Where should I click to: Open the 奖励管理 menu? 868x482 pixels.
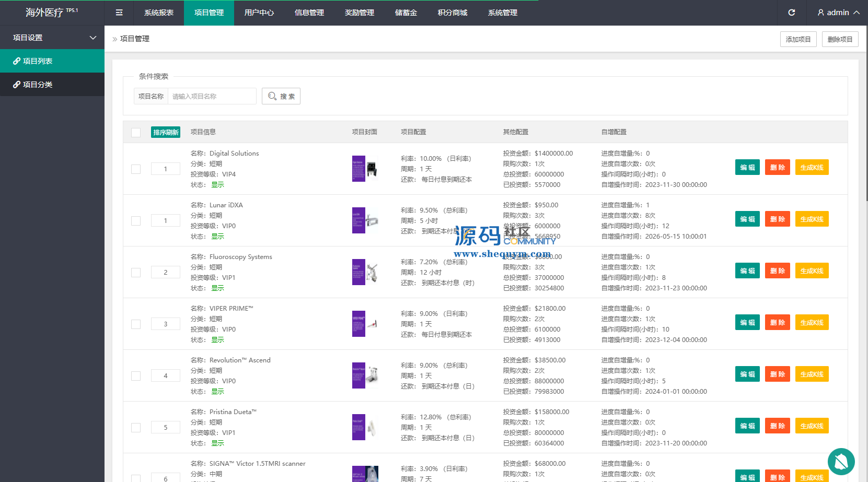coord(360,13)
